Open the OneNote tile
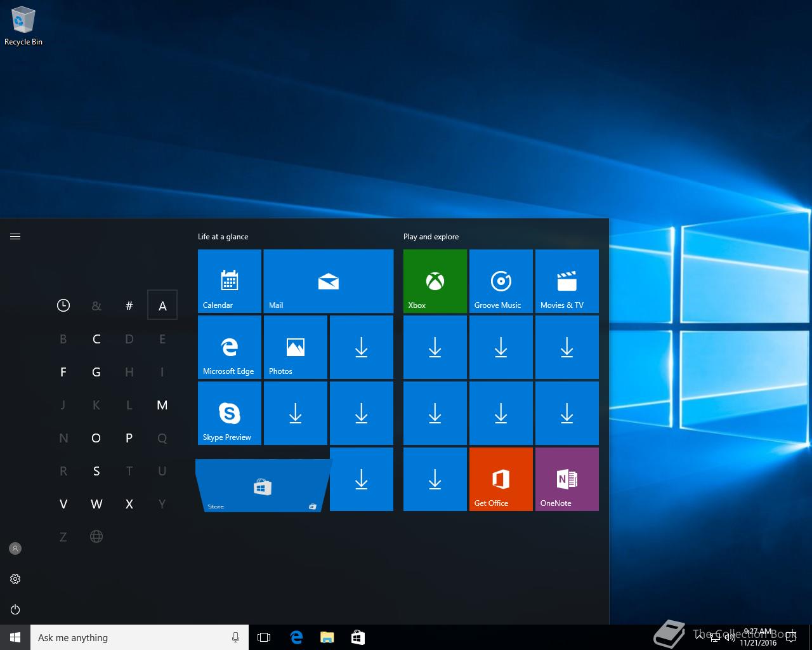Image resolution: width=812 pixels, height=650 pixels. click(567, 479)
